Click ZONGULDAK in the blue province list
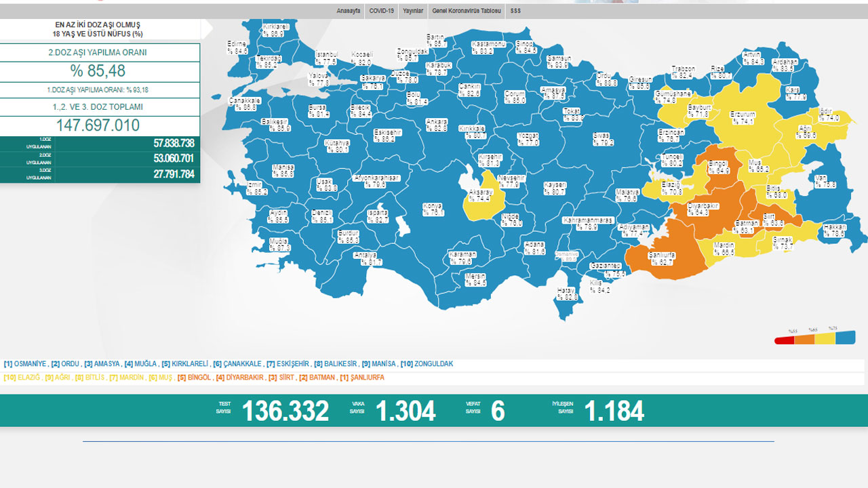Viewport: 868px width, 488px height. click(x=433, y=364)
